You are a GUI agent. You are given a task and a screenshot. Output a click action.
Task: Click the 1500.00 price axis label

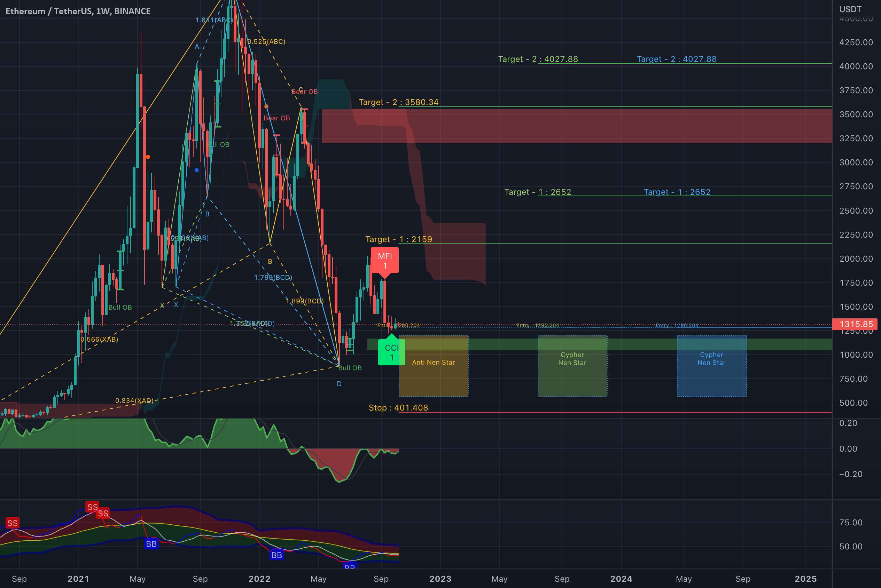point(856,307)
